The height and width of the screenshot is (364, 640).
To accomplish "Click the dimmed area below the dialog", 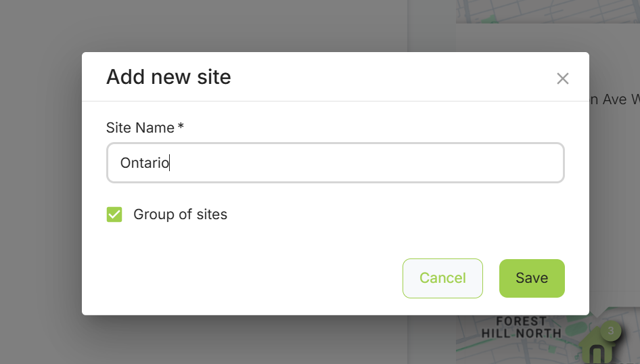I will [271, 342].
